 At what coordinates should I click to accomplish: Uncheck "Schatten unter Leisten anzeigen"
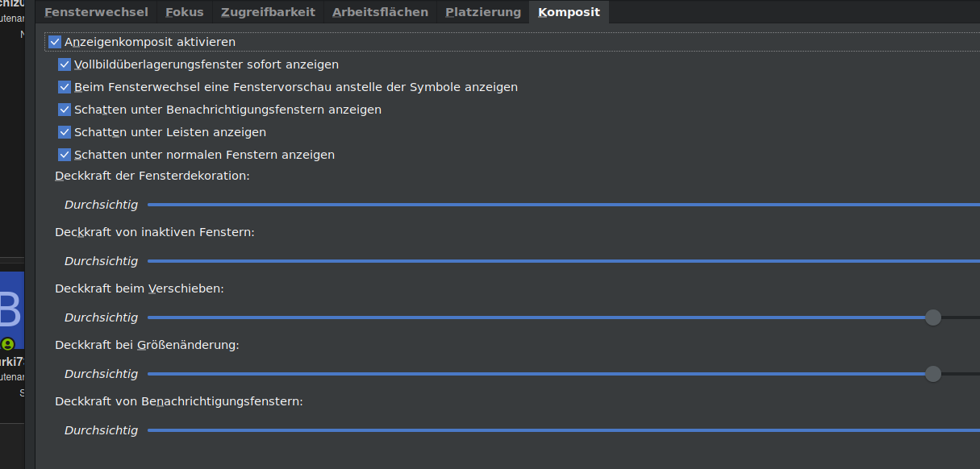pyautogui.click(x=64, y=131)
